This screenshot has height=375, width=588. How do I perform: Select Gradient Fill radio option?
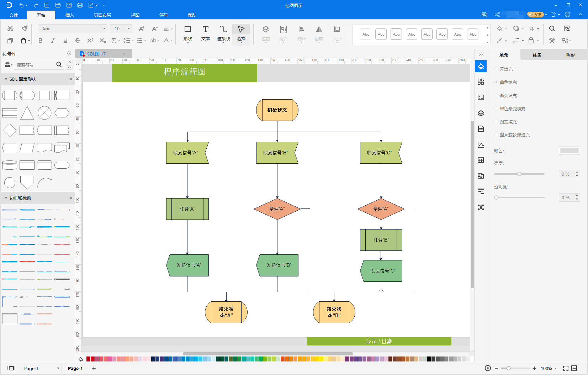coord(496,95)
